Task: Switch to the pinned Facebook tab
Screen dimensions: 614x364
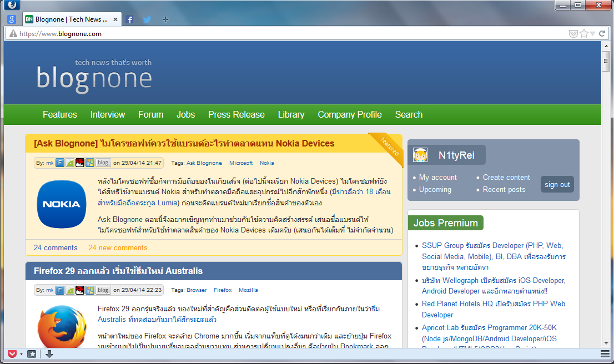Action: click(129, 19)
